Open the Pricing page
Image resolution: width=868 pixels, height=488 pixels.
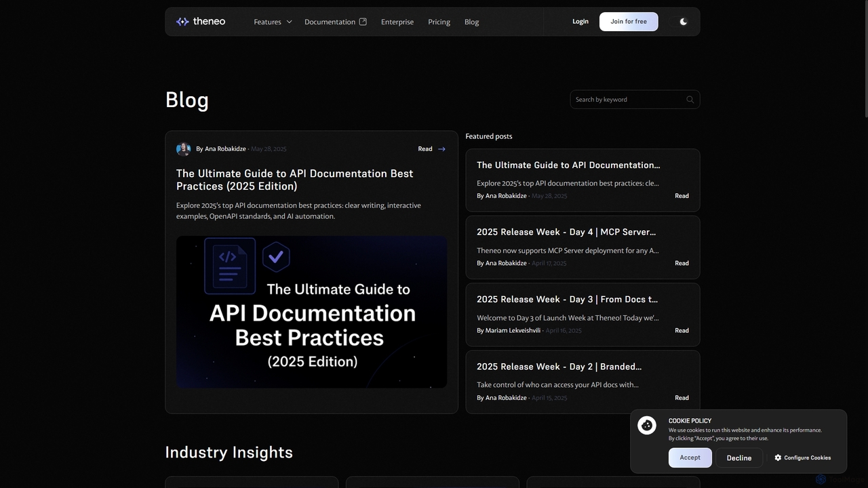pos(439,22)
